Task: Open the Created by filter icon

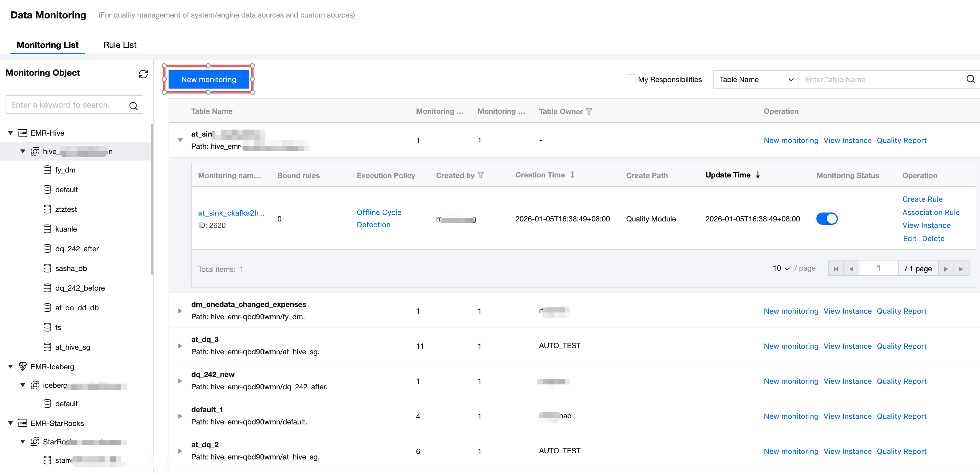Action: coord(481,175)
